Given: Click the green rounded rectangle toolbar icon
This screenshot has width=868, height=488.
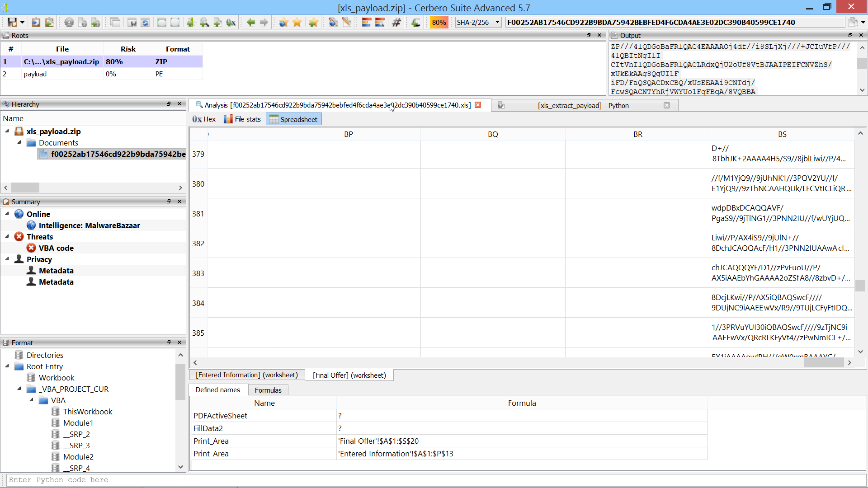Looking at the screenshot, I should [161, 22].
